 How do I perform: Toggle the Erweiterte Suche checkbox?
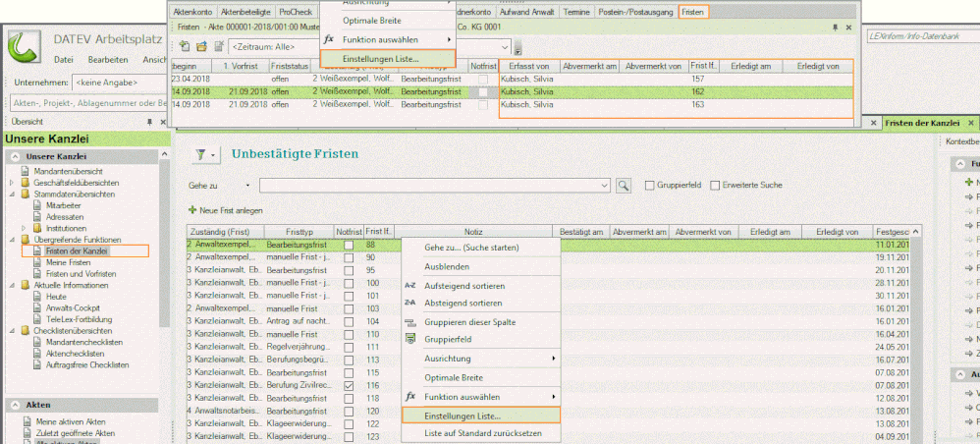tap(715, 185)
